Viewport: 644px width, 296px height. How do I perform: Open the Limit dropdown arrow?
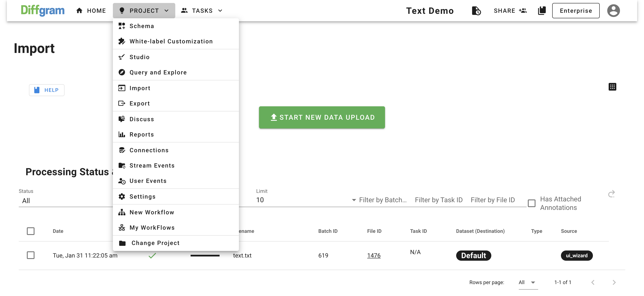point(354,200)
